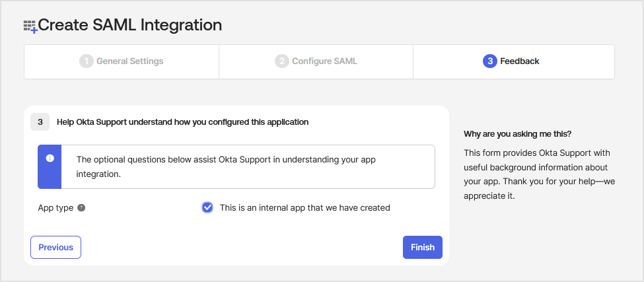644x282 pixels.
Task: Click the Okta Support background information paragraph
Action: point(539,174)
